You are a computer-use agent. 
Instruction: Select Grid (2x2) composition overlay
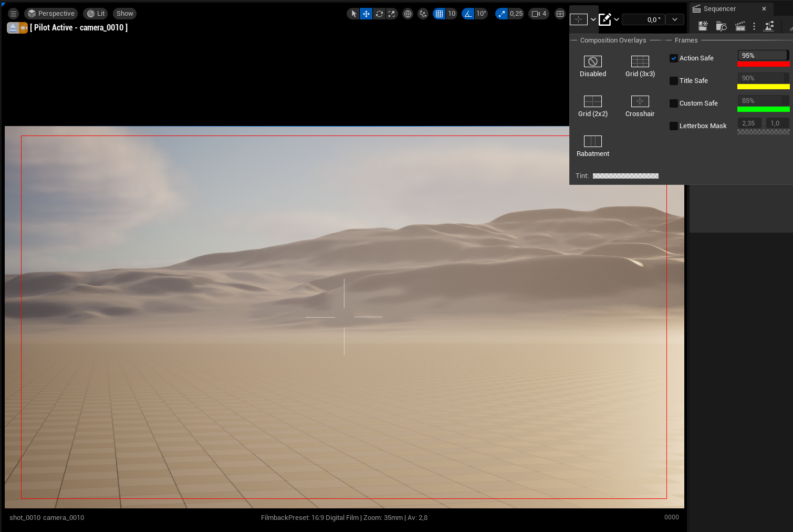[593, 107]
